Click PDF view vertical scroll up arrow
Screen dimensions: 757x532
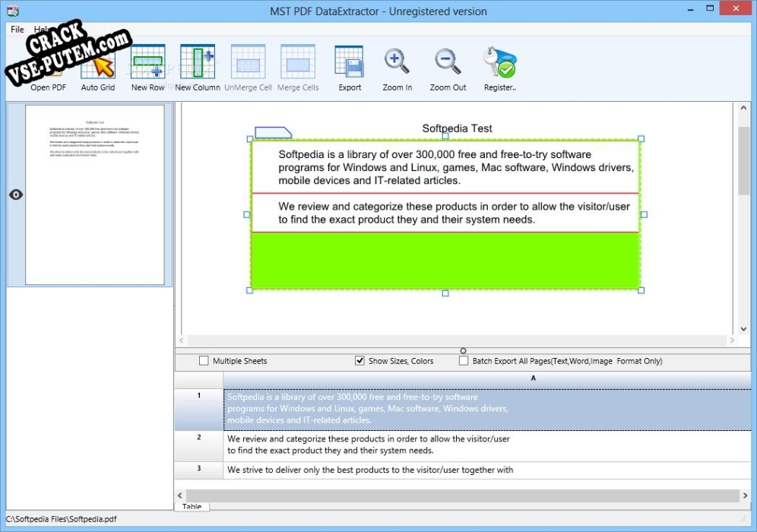coord(743,108)
